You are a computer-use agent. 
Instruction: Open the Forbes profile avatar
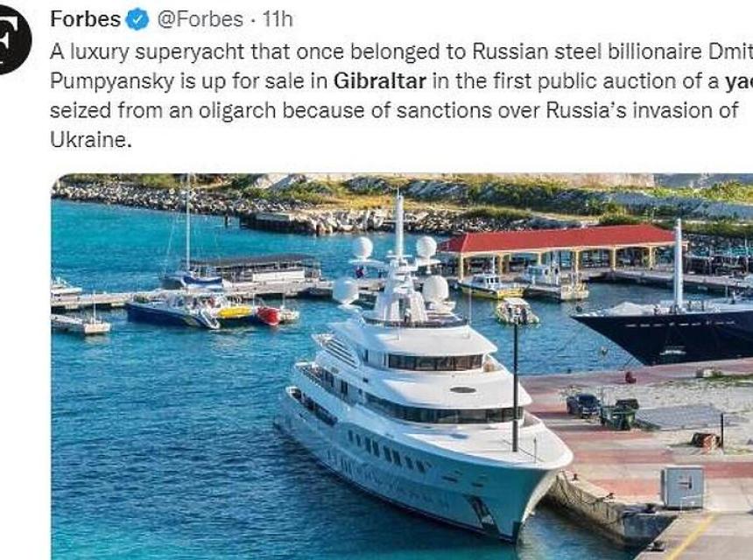(x=11, y=39)
